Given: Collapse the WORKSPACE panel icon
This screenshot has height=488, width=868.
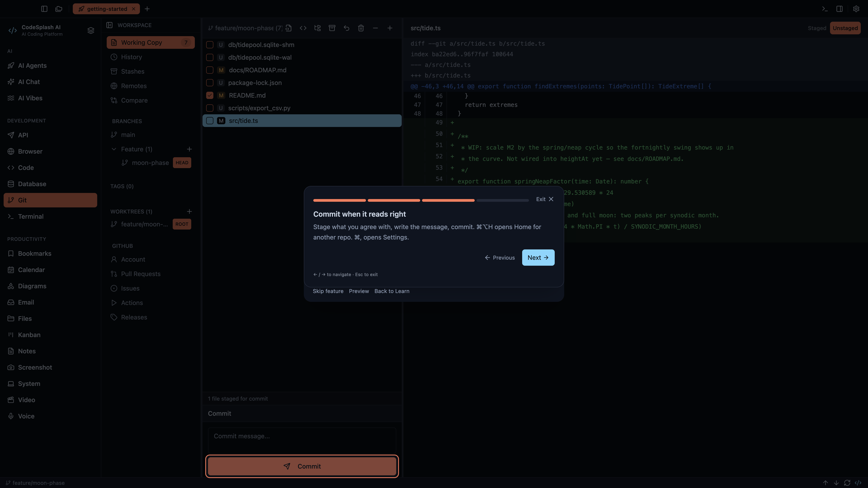Looking at the screenshot, I should 109,25.
